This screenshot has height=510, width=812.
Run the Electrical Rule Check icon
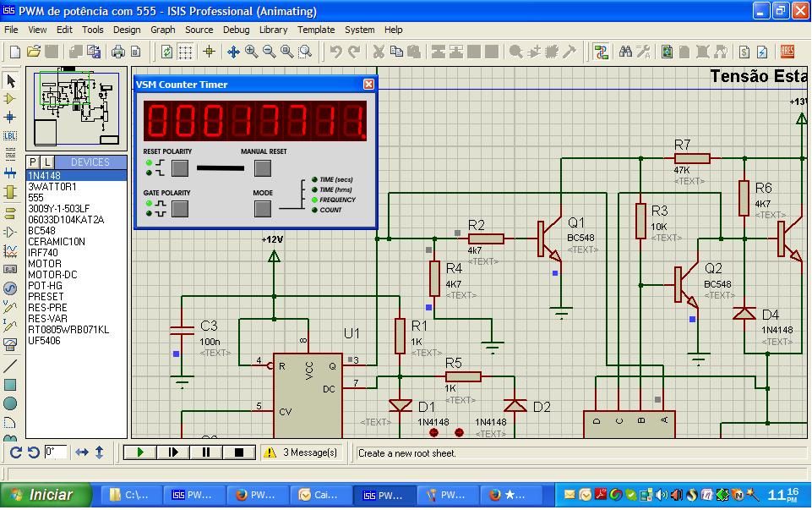[x=762, y=52]
